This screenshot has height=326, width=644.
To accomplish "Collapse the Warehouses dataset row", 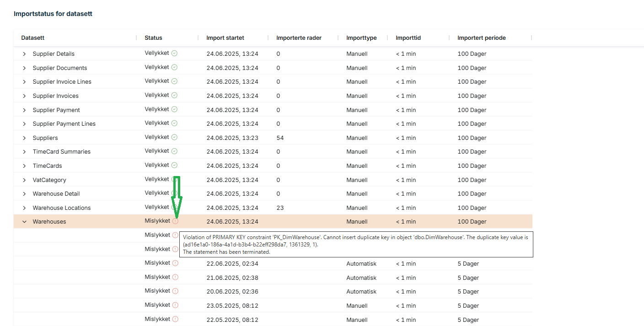I will click(25, 222).
